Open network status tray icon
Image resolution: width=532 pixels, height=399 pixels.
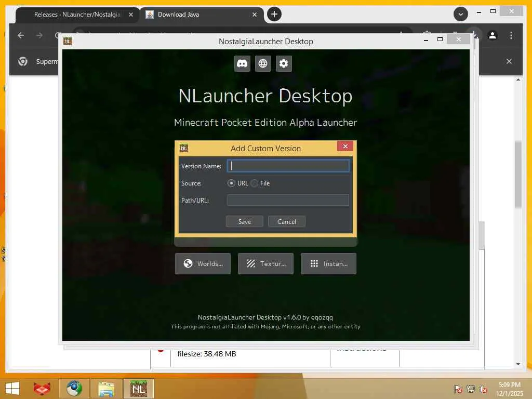pyautogui.click(x=471, y=389)
